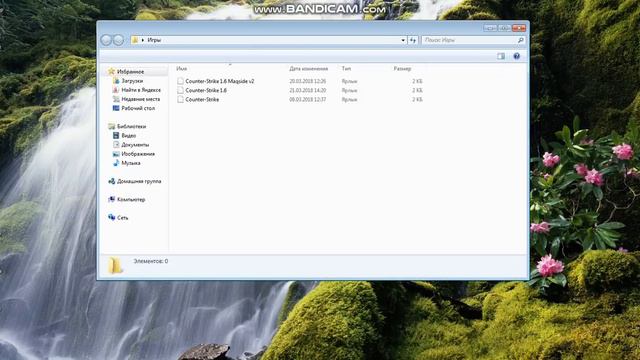The height and width of the screenshot is (360, 640).
Task: Refresh the Игры folder view
Action: [x=413, y=40]
